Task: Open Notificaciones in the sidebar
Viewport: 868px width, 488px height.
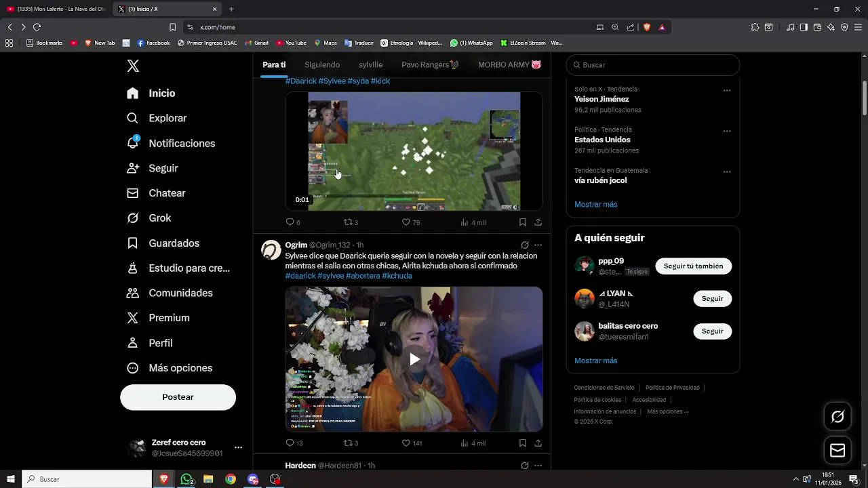Action: (171, 143)
